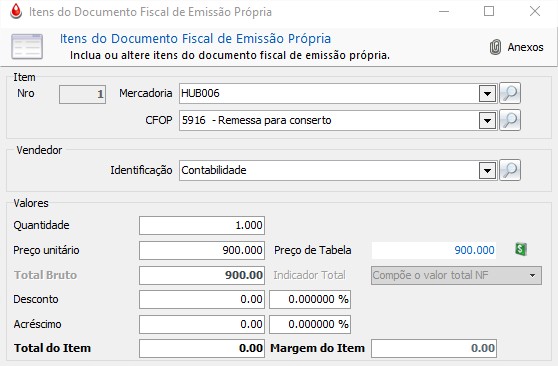Click the Anexos label
The width and height of the screenshot is (558, 366).
point(525,47)
